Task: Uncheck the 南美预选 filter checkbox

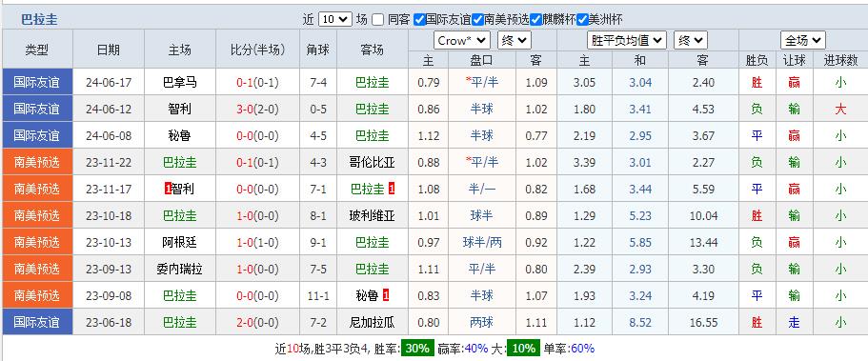Action: [x=477, y=19]
